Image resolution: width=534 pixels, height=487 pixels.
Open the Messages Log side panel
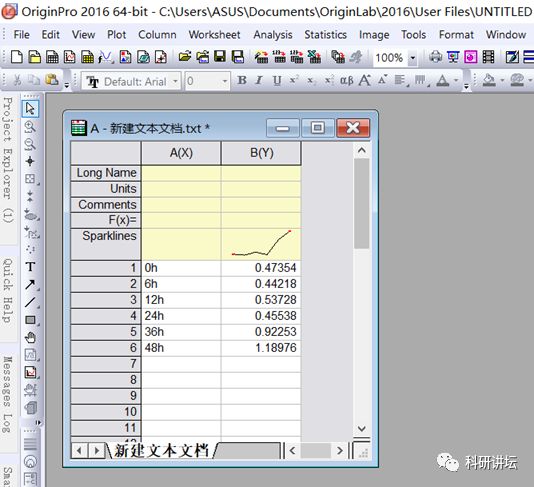pyautogui.click(x=8, y=394)
